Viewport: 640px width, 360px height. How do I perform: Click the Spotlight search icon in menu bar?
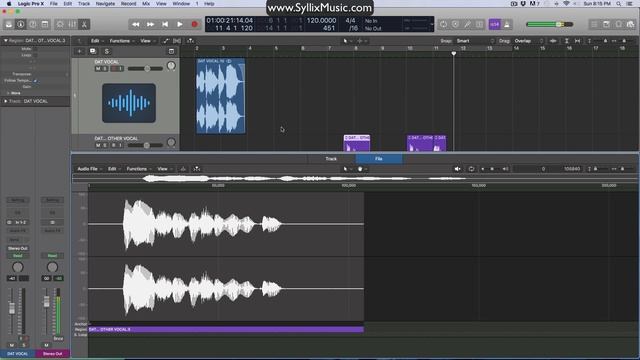(619, 4)
